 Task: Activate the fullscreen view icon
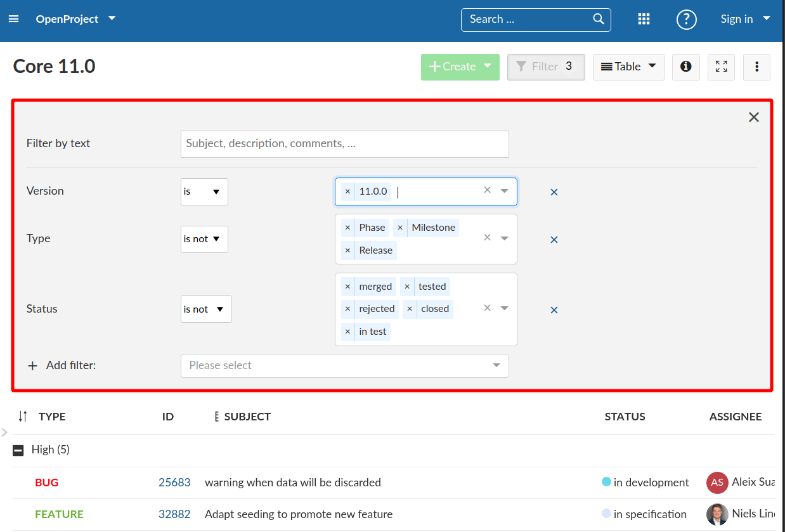click(x=721, y=67)
